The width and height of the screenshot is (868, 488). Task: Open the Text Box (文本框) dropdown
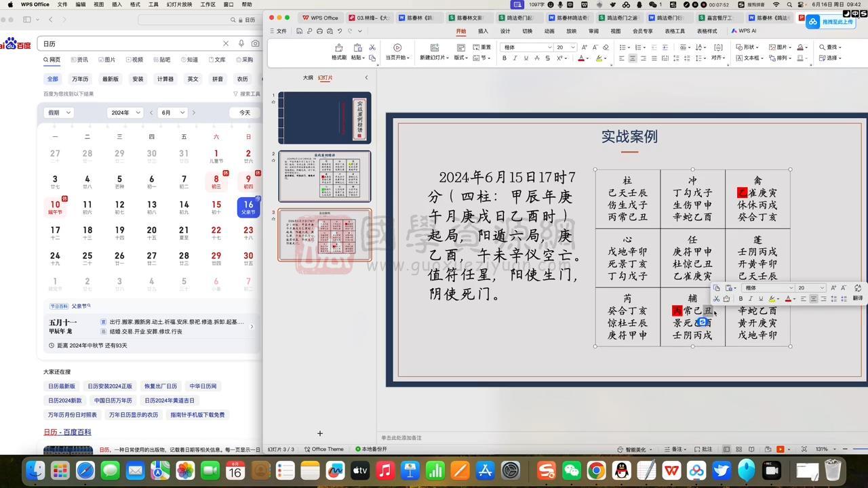pos(749,58)
